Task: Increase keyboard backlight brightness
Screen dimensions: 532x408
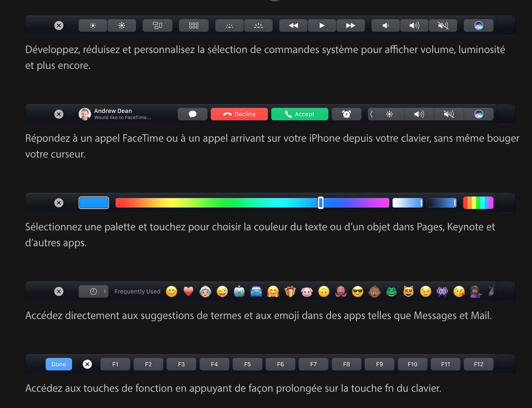Action: (258, 26)
